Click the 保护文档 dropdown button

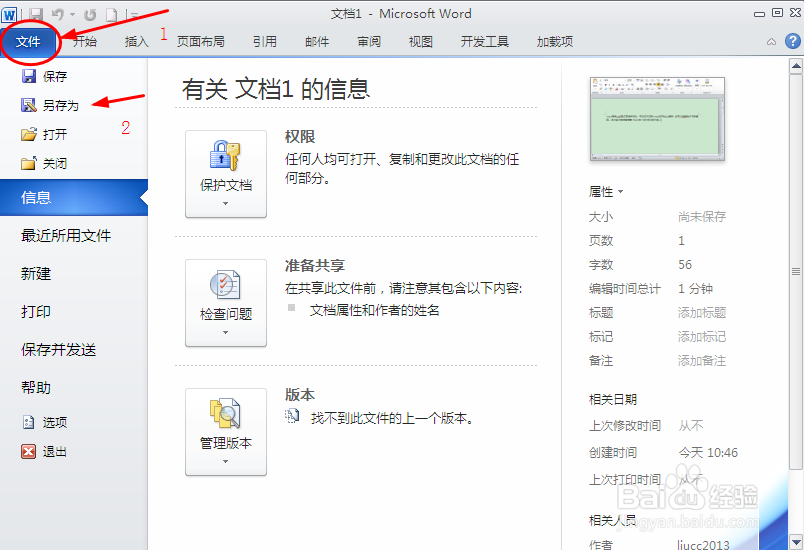226,174
